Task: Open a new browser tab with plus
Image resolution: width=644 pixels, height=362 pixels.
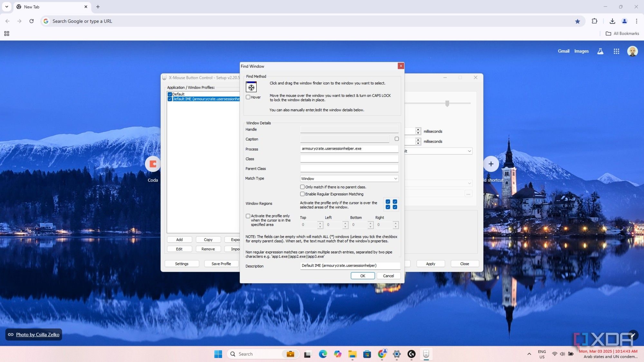Action: tap(98, 7)
